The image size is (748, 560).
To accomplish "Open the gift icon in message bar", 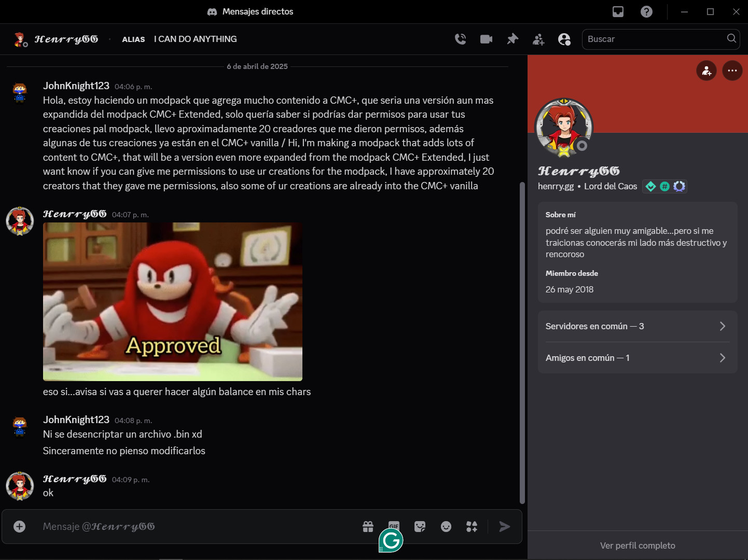I will (x=368, y=527).
